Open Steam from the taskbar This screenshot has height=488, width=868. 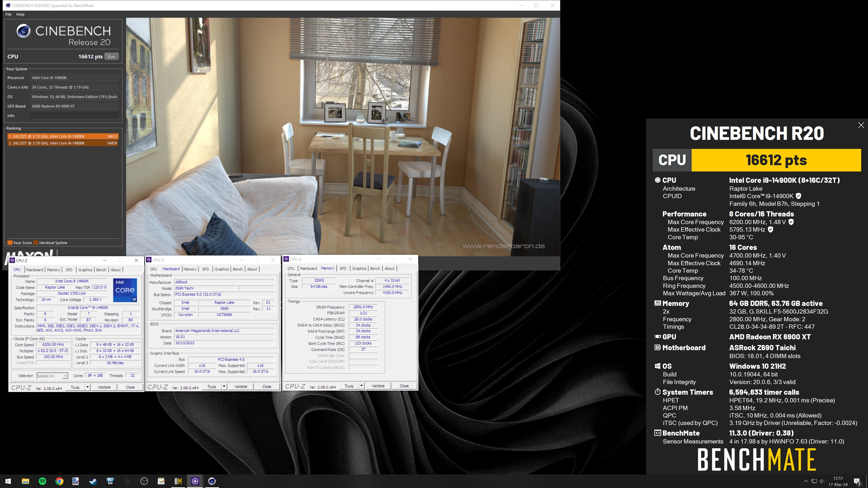tap(93, 481)
